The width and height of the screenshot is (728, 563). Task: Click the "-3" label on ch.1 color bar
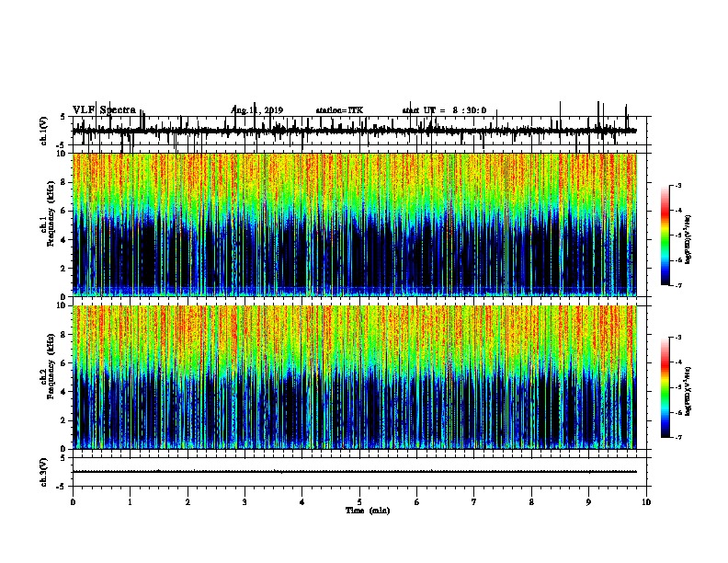tap(678, 185)
